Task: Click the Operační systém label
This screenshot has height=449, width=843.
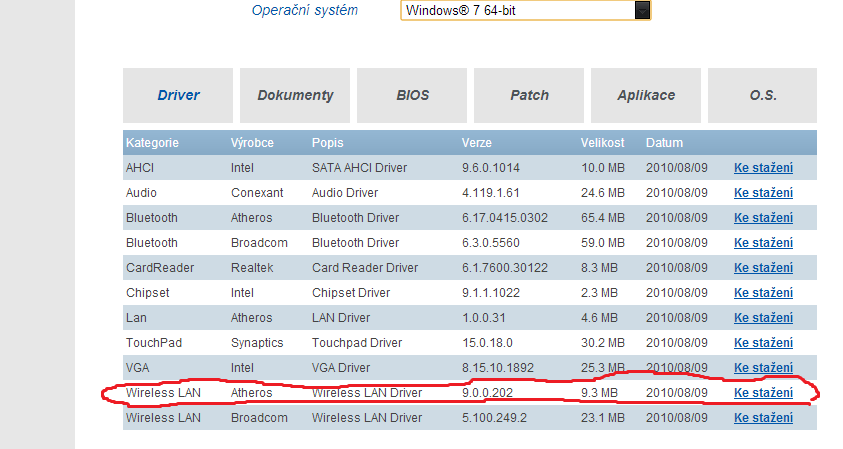Action: [x=304, y=10]
